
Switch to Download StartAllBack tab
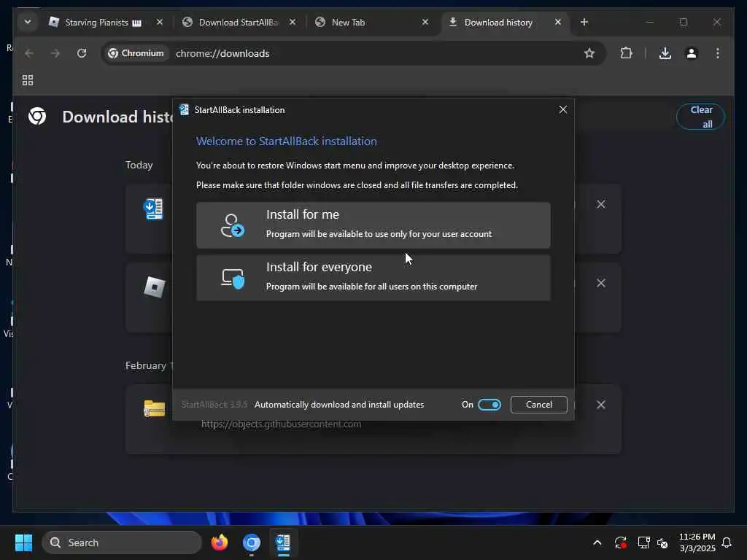point(239,23)
